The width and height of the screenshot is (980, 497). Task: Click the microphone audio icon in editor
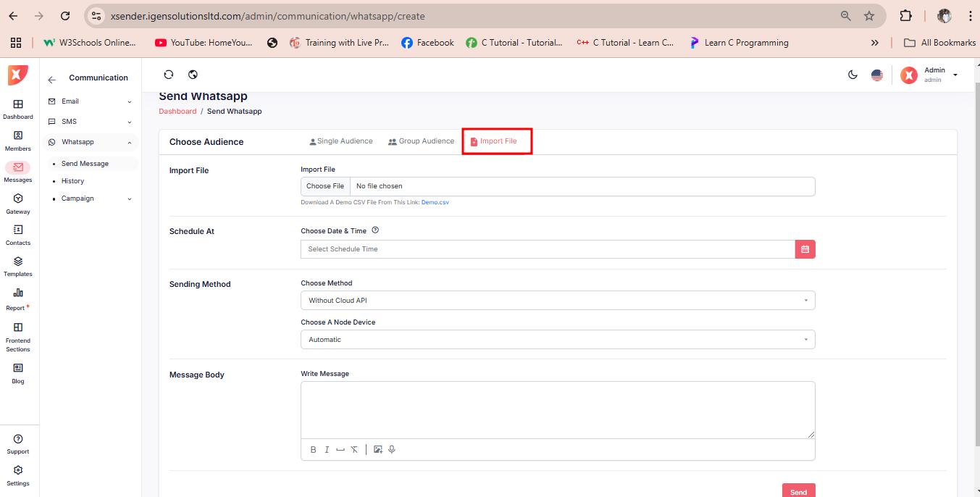(x=392, y=450)
